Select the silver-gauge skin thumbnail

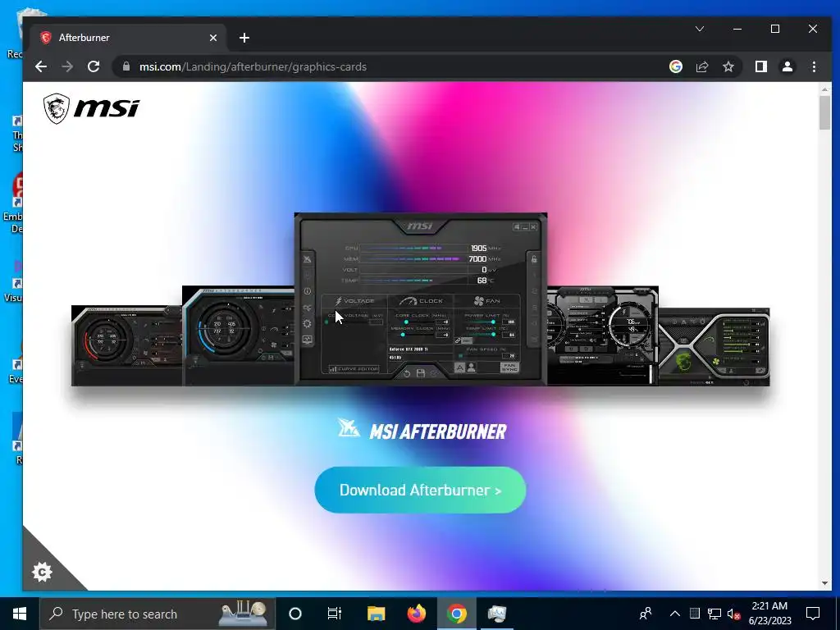click(x=603, y=336)
